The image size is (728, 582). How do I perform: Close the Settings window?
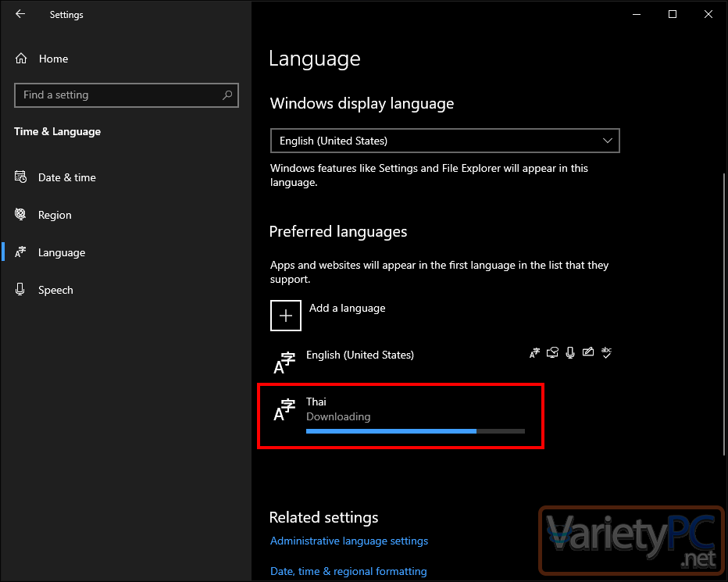point(708,14)
